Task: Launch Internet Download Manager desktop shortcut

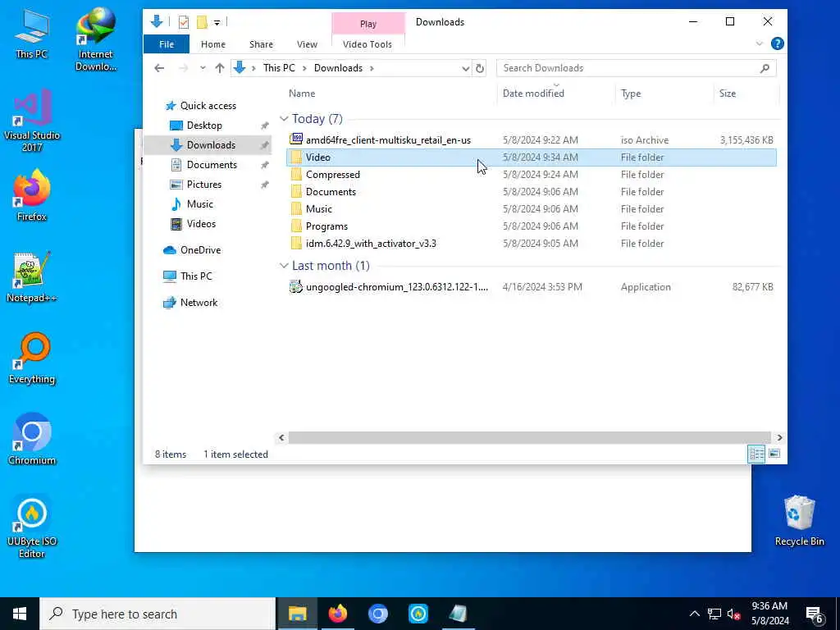Action: click(95, 39)
